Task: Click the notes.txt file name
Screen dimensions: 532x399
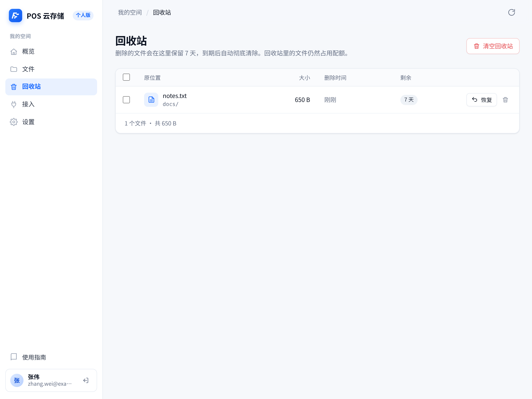Action: tap(175, 96)
